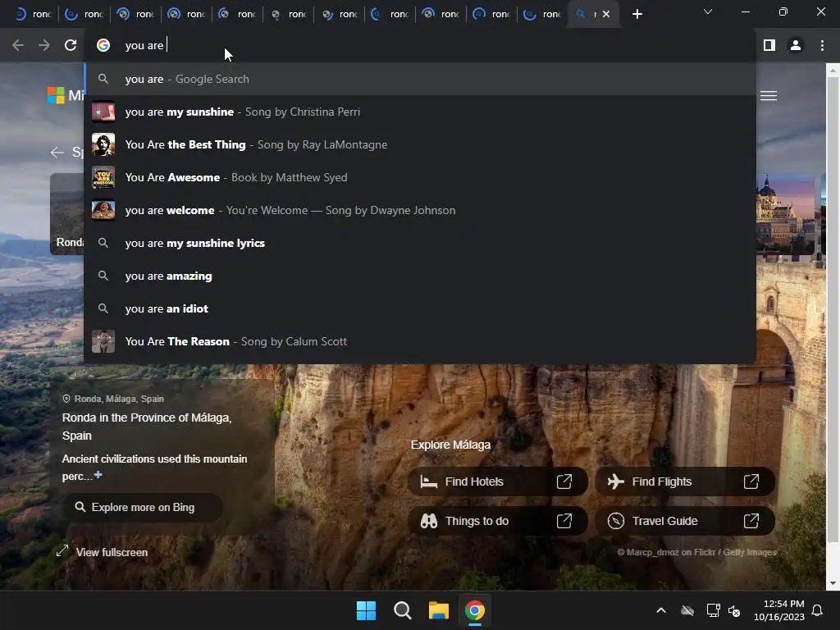Select 'you are - Google Search' suggestion
This screenshot has height=630, width=840.
point(420,80)
